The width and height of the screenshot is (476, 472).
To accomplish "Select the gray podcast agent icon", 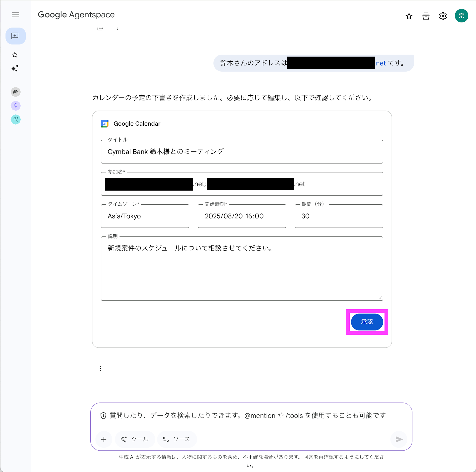I will coord(15,92).
